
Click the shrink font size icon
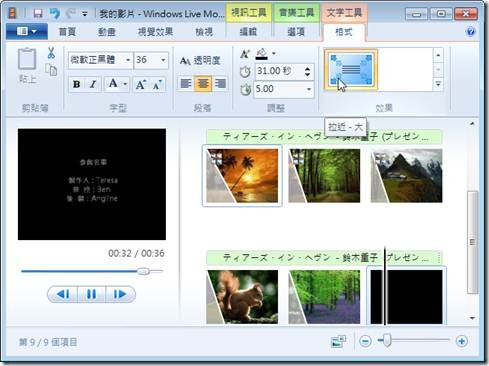pyautogui.click(x=157, y=84)
